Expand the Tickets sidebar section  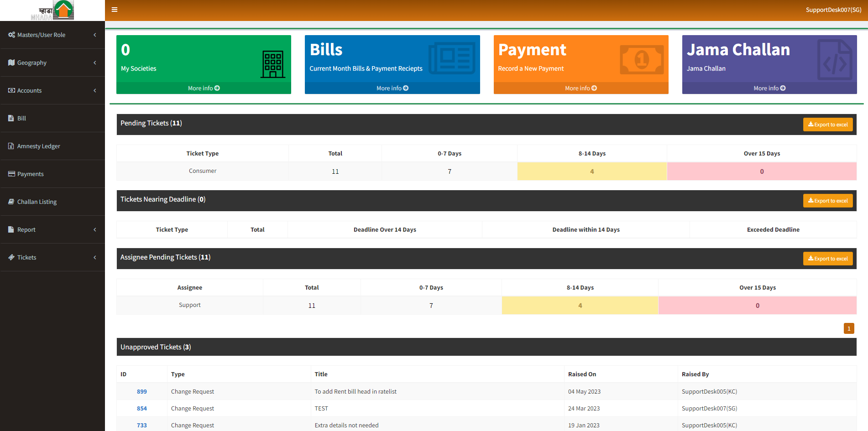[x=26, y=257]
